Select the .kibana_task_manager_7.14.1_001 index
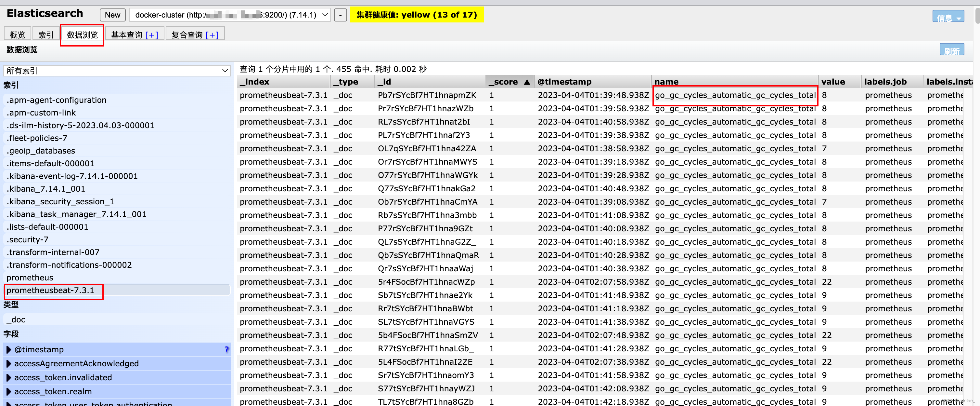This screenshot has height=406, width=980. (x=117, y=214)
